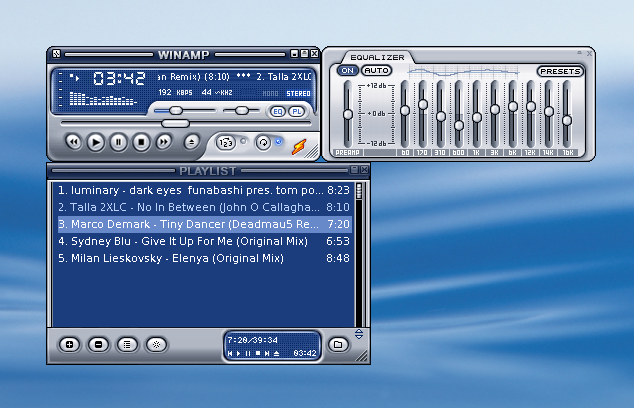Open the playlist Misc options menu icon

156,345
